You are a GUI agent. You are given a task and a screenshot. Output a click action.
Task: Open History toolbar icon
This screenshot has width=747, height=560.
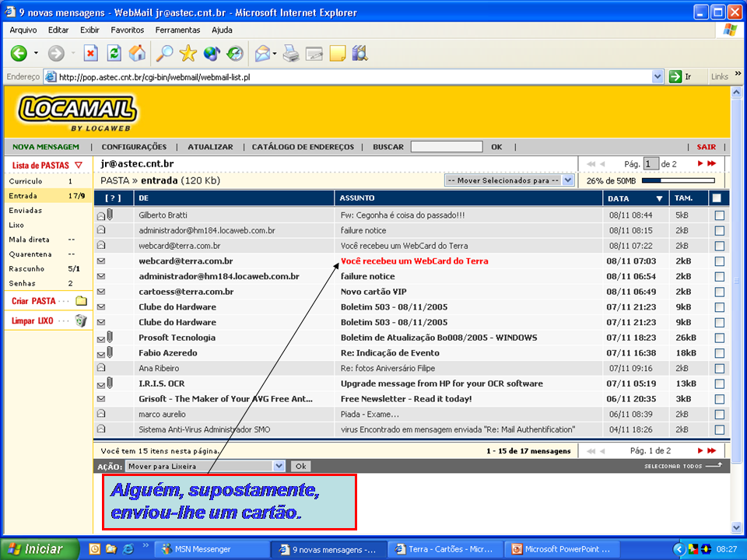[x=235, y=54]
